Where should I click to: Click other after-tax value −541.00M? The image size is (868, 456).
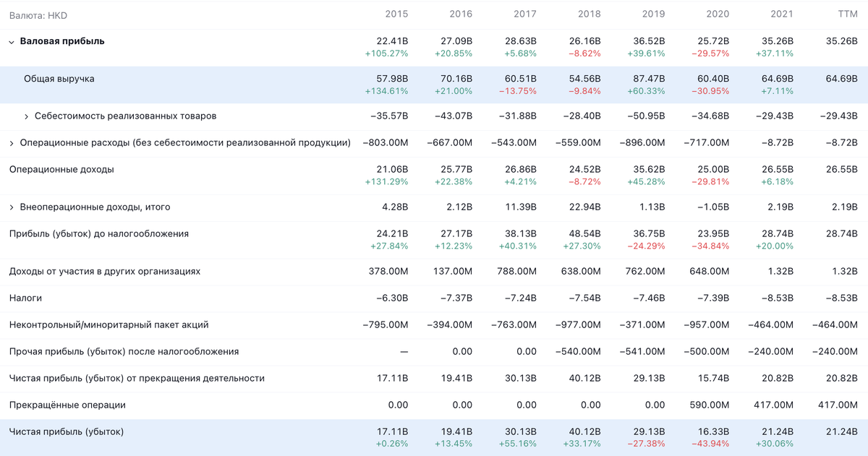pos(642,352)
